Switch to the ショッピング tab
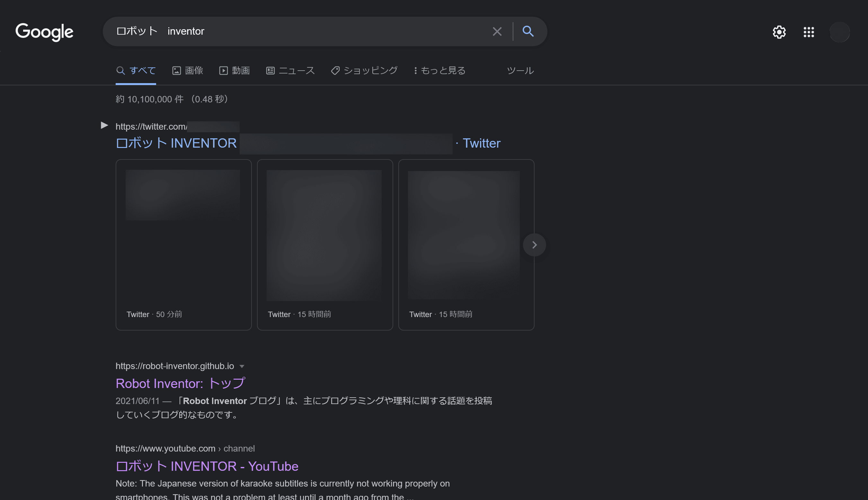This screenshot has height=500, width=868. coord(364,71)
